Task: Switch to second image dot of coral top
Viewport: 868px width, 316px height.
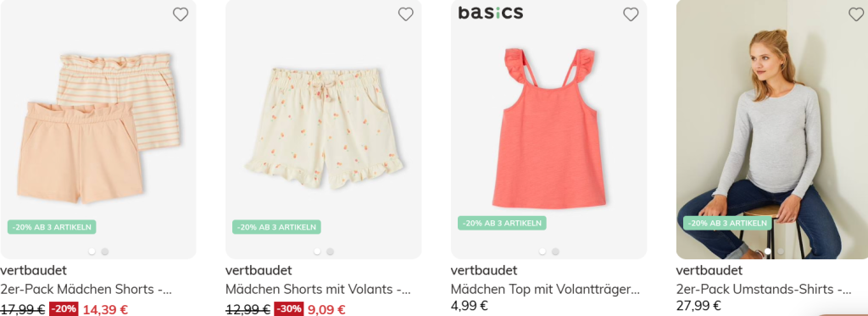Action: pyautogui.click(x=556, y=252)
